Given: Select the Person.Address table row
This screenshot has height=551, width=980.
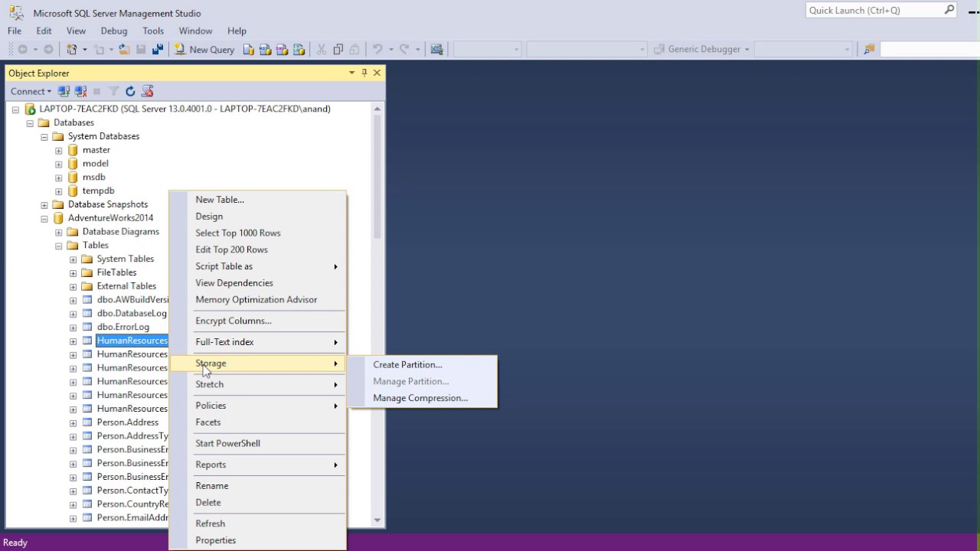Looking at the screenshot, I should click(127, 422).
